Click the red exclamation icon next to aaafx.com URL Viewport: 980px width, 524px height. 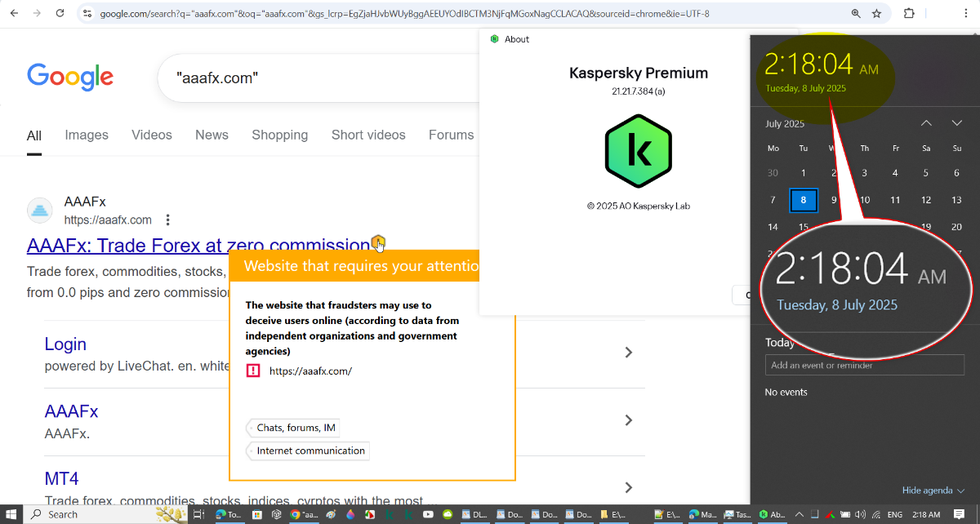tap(253, 371)
